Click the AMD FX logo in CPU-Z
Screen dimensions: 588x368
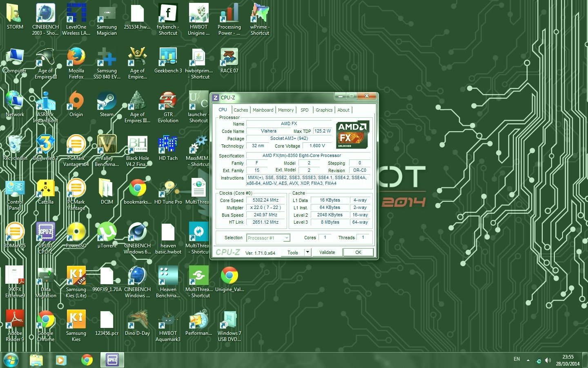point(352,135)
